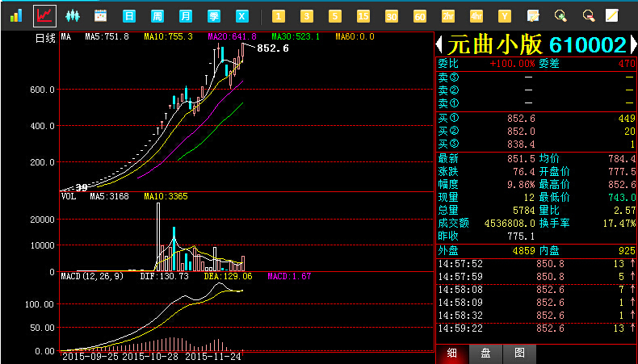Toggle daily period 日 button
Image resolution: width=638 pixels, height=364 pixels.
click(129, 15)
